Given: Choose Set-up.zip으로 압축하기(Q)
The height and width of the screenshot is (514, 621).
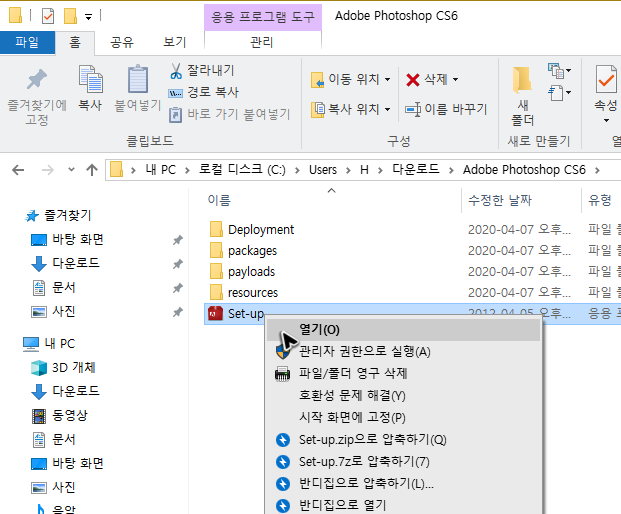Looking at the screenshot, I should (403, 440).
